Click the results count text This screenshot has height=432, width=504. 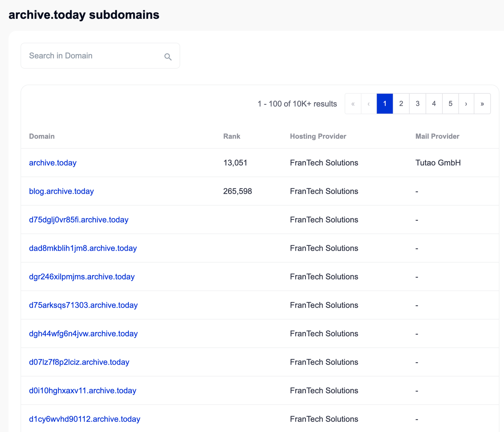tap(297, 104)
